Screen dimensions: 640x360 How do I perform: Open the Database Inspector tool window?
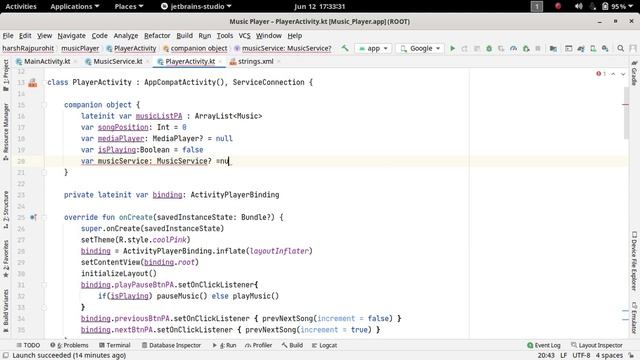pos(171,345)
